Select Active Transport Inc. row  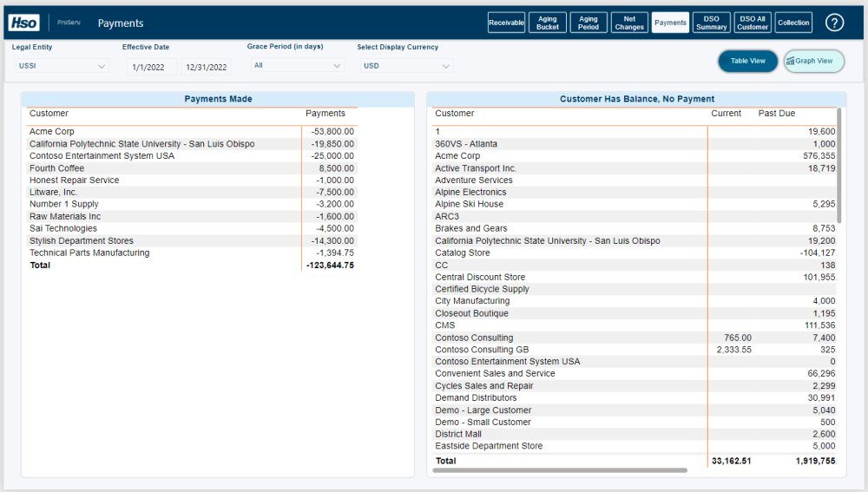(634, 168)
